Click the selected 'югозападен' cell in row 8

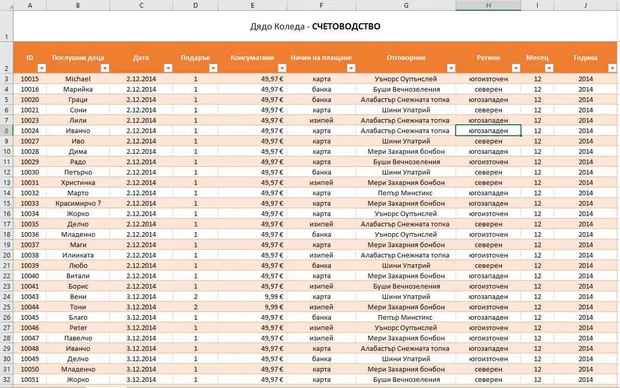pyautogui.click(x=488, y=131)
